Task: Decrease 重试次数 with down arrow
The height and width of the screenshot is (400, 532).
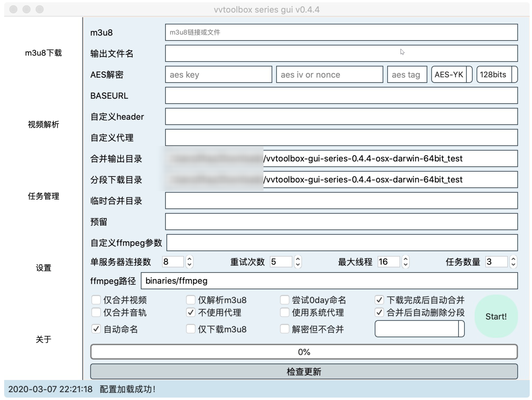Action: (x=298, y=265)
